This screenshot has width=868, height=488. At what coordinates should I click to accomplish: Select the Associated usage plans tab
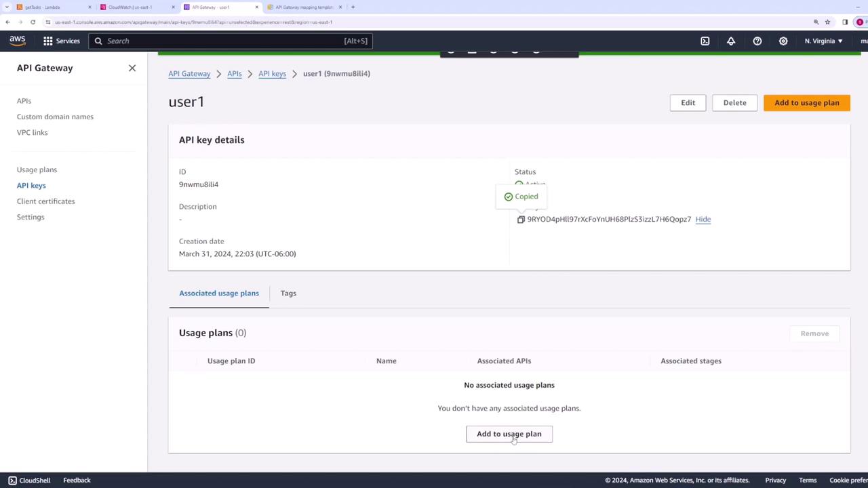(219, 293)
